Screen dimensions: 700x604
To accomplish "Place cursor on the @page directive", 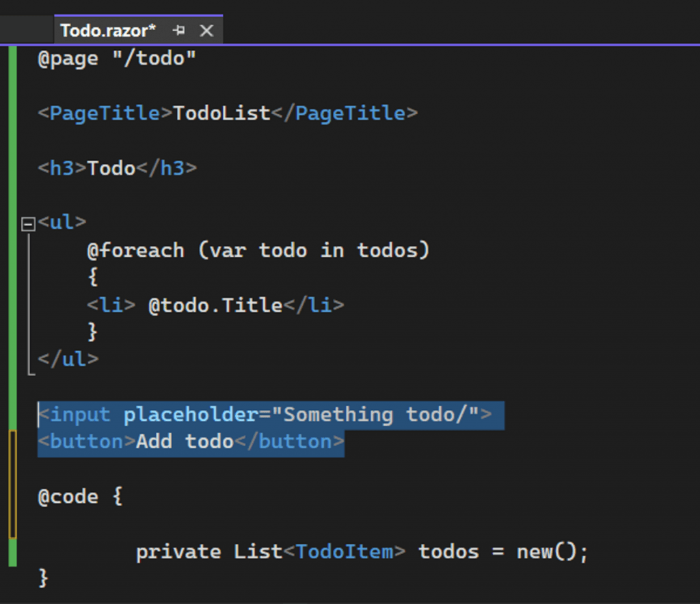I will click(68, 58).
